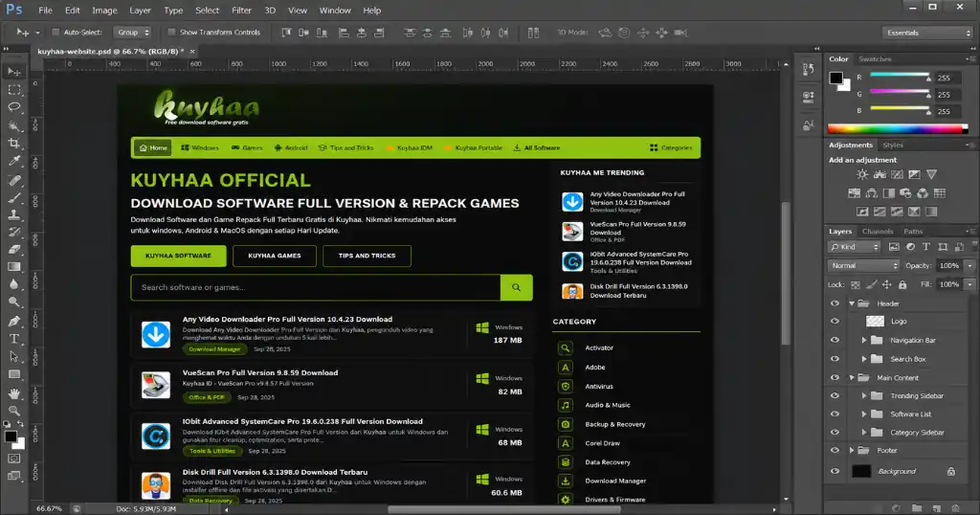Select the Hand tool
The image size is (980, 515).
[x=13, y=393]
